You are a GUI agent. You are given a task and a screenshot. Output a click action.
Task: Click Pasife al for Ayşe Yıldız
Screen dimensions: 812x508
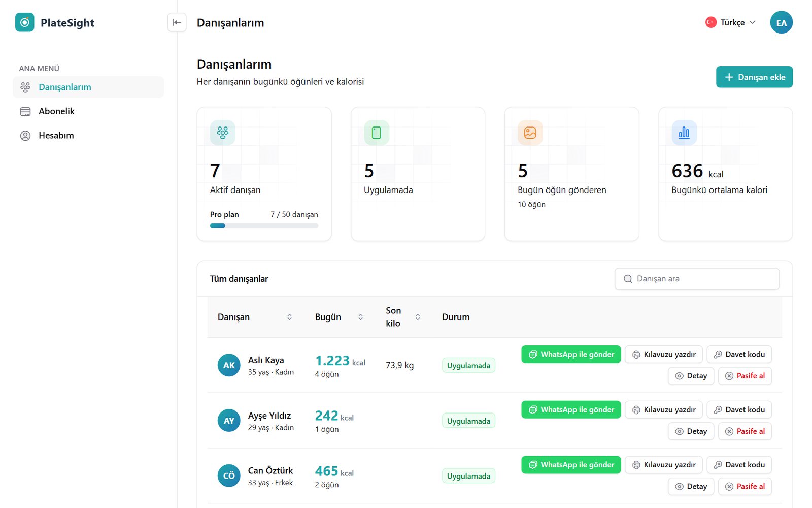[x=745, y=431]
